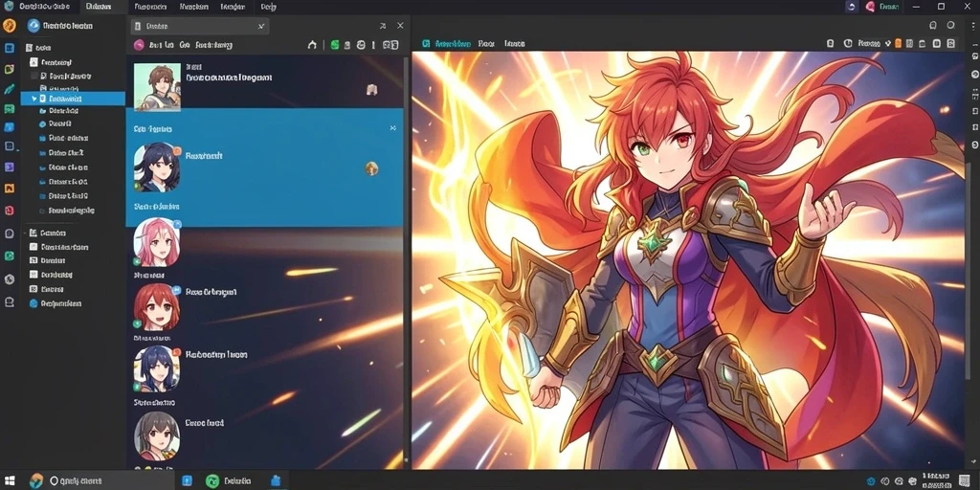Click the bookmark icon above the viewer toolbar
Viewport: 980px width, 490px height.
coord(933,26)
